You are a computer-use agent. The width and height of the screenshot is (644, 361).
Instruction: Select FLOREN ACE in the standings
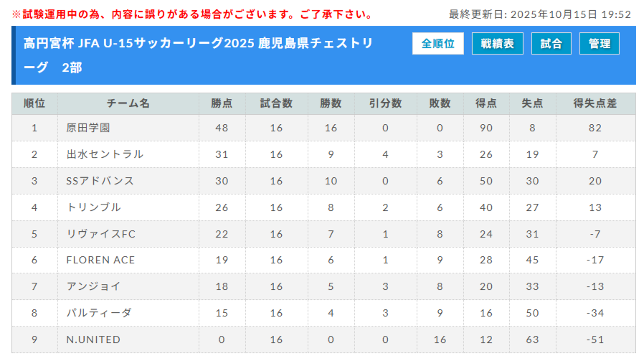(100, 260)
